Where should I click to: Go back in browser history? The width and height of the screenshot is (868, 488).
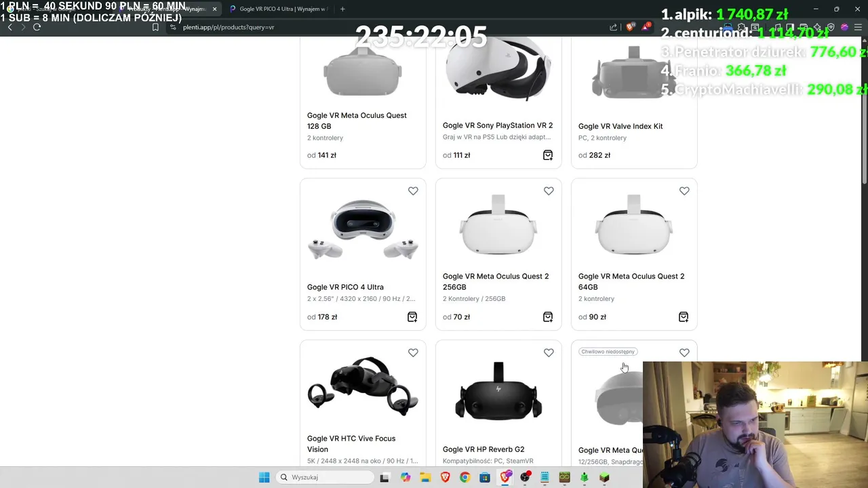point(9,27)
